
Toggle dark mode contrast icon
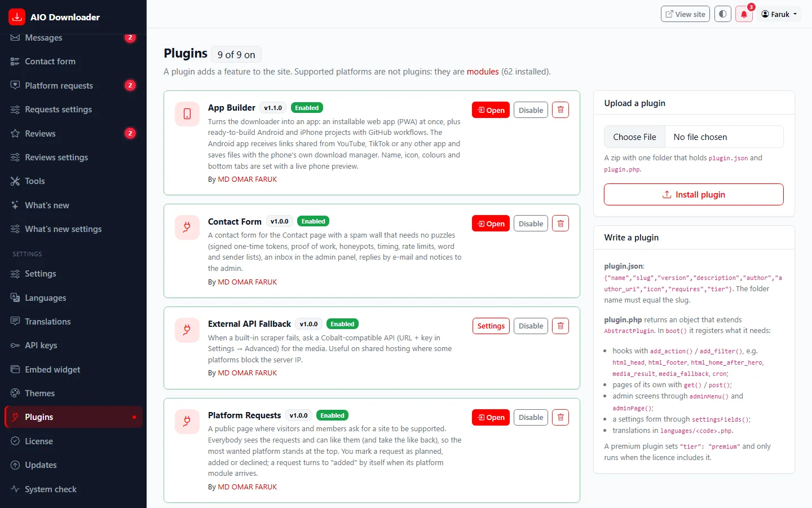coord(723,14)
